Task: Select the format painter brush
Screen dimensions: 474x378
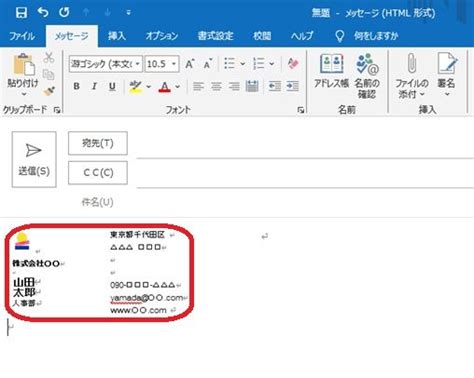Action: click(49, 91)
